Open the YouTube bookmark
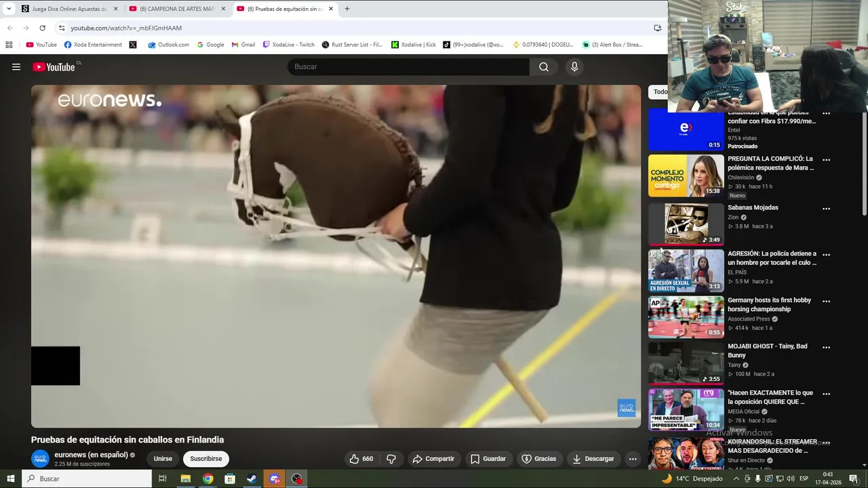Viewport: 868px width, 488px height. coord(41,45)
